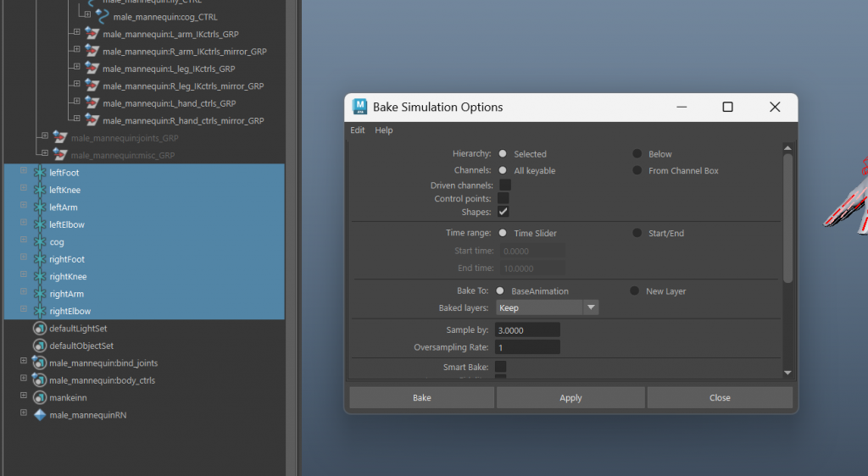Click the L_arm_IKctrls_GRP transform icon

pos(92,34)
